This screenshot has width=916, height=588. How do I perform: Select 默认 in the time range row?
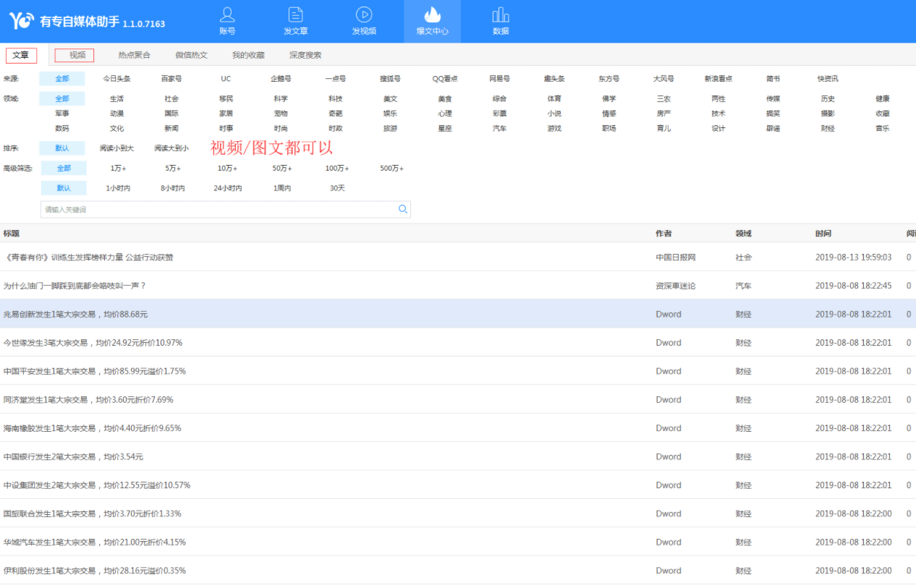[64, 188]
